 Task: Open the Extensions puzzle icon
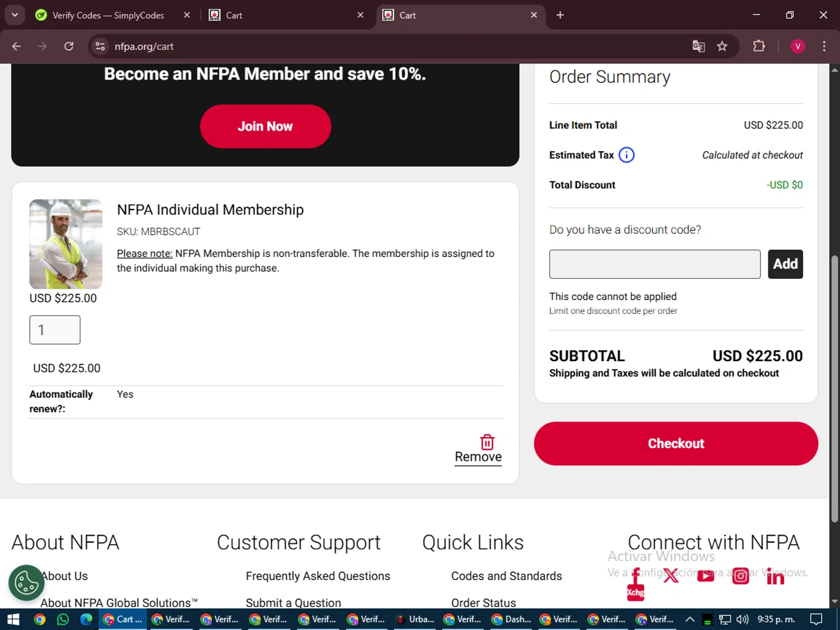click(x=759, y=46)
